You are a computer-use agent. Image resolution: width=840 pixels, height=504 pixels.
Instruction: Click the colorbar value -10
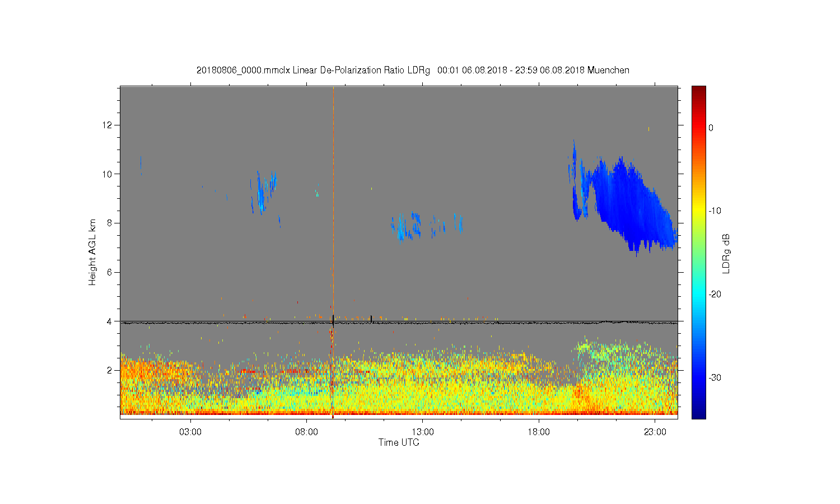[x=715, y=211]
